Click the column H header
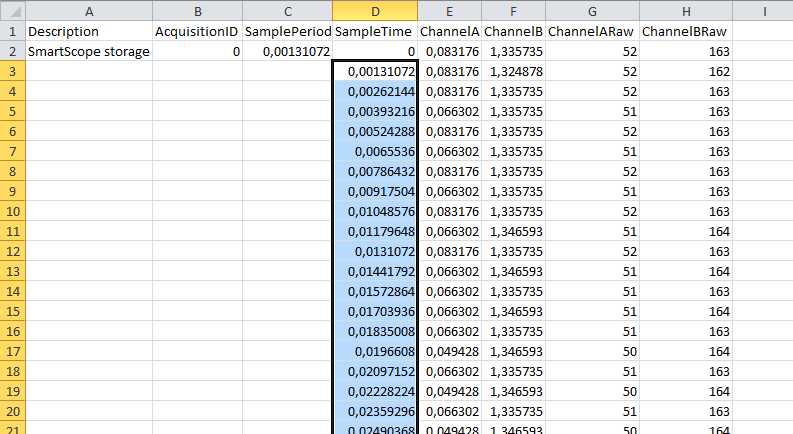Screen dimensions: 793x434 686,11
